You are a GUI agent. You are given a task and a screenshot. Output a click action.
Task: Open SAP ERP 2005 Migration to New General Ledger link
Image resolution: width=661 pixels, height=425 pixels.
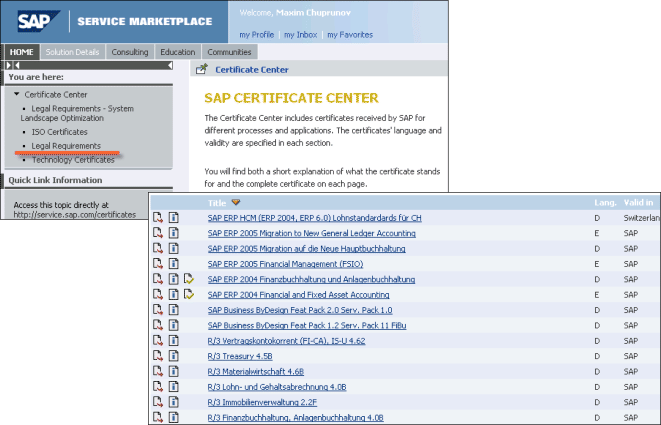[x=312, y=233]
